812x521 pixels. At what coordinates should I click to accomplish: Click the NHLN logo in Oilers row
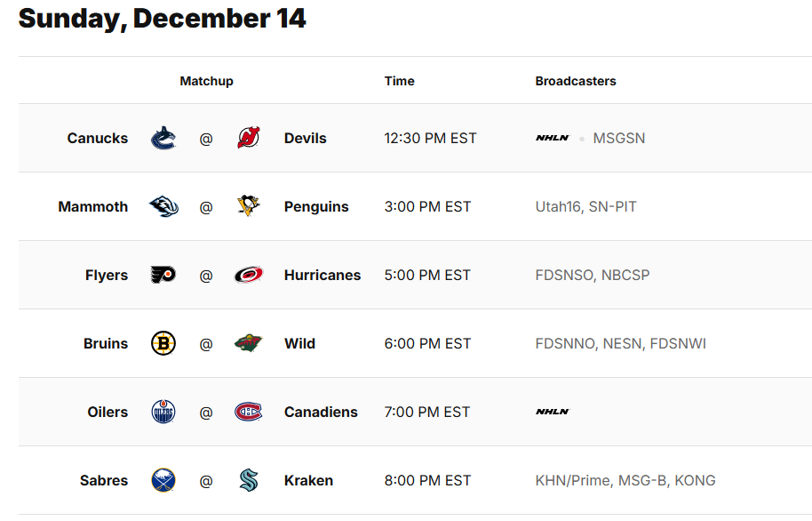(552, 412)
